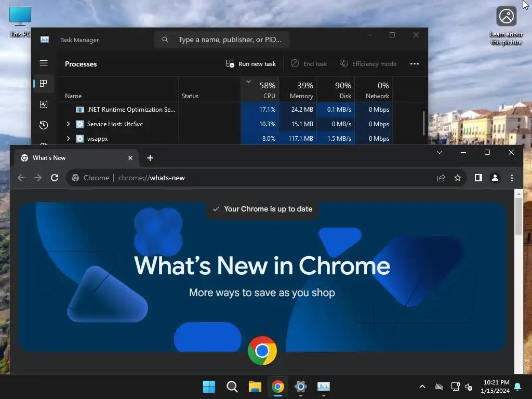Click the Task Manager search magnifier icon
Screen dimensions: 532x399
pos(165,39)
